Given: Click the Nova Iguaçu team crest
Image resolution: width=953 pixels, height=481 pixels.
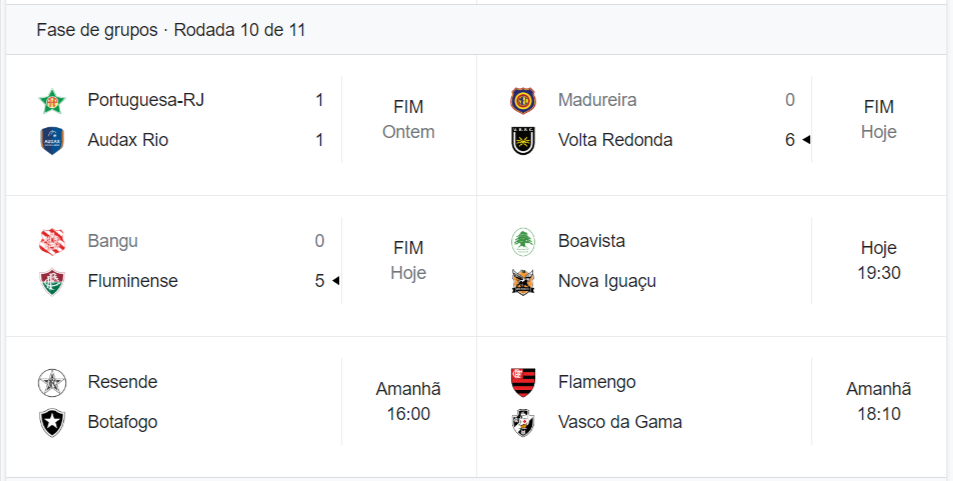Looking at the screenshot, I should click(522, 281).
